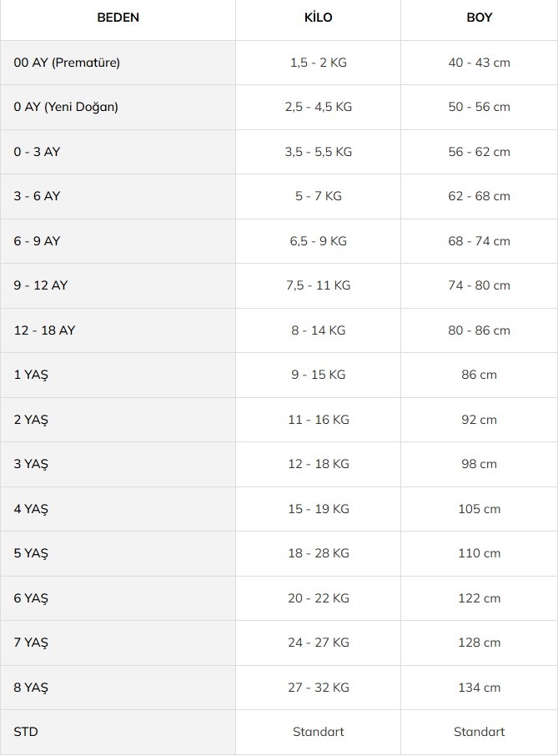Click the KİLO column header

[318, 18]
